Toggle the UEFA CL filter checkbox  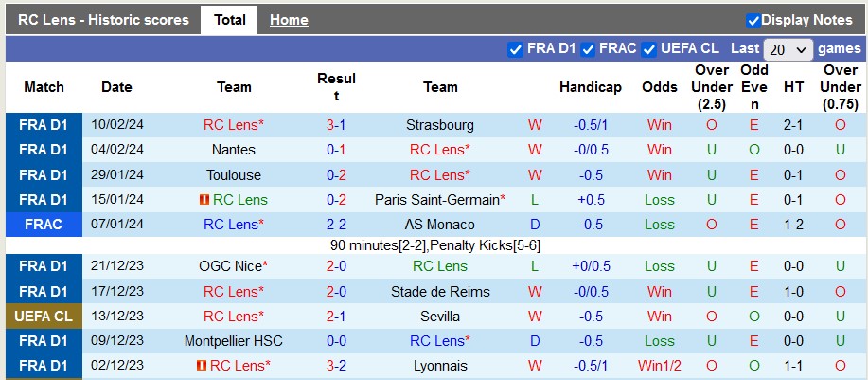(x=649, y=49)
